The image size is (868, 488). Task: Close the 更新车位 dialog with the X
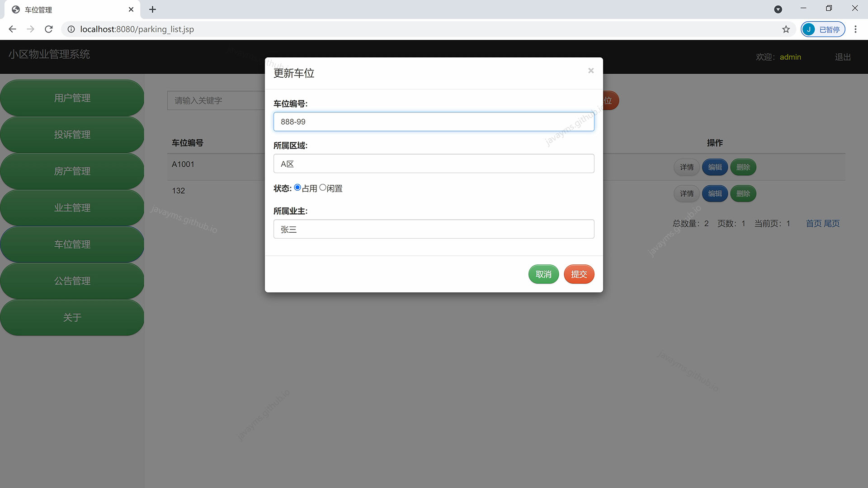591,70
